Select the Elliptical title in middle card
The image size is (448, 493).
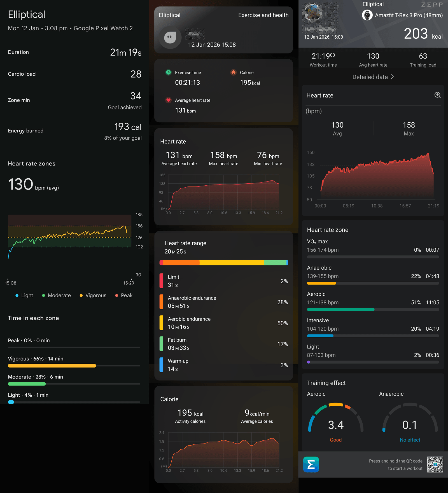coord(169,15)
